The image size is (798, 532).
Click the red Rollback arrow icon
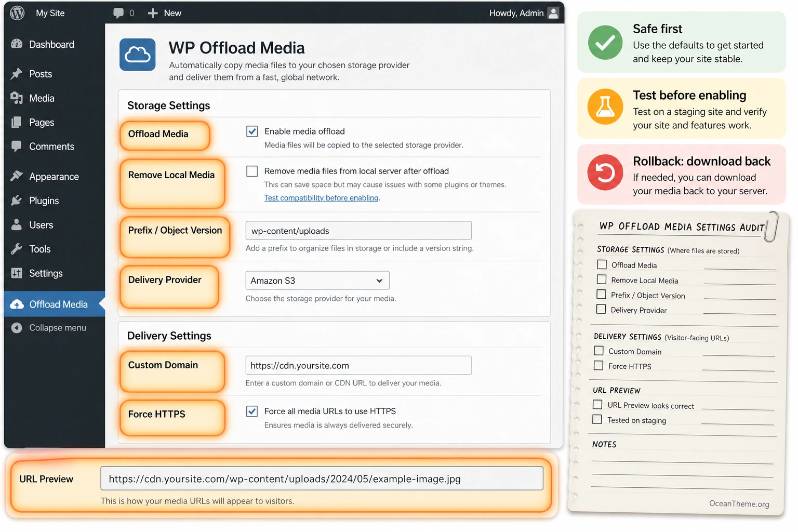coord(605,172)
